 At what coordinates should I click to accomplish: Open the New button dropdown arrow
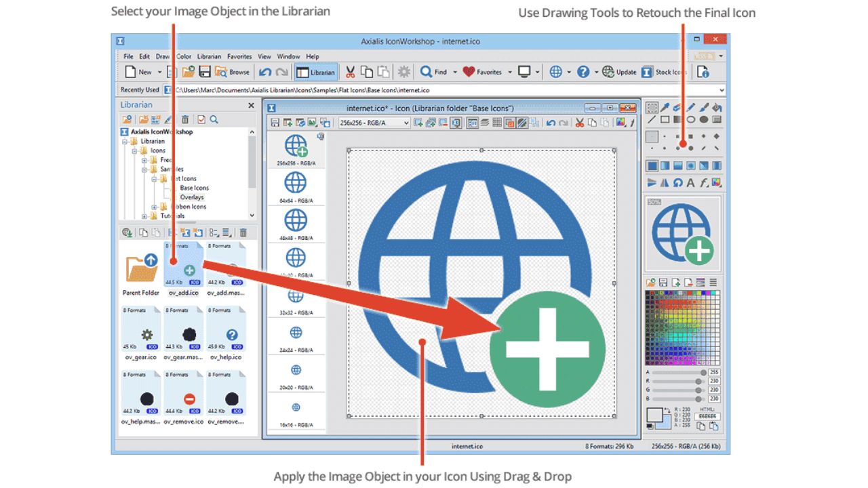pos(160,72)
